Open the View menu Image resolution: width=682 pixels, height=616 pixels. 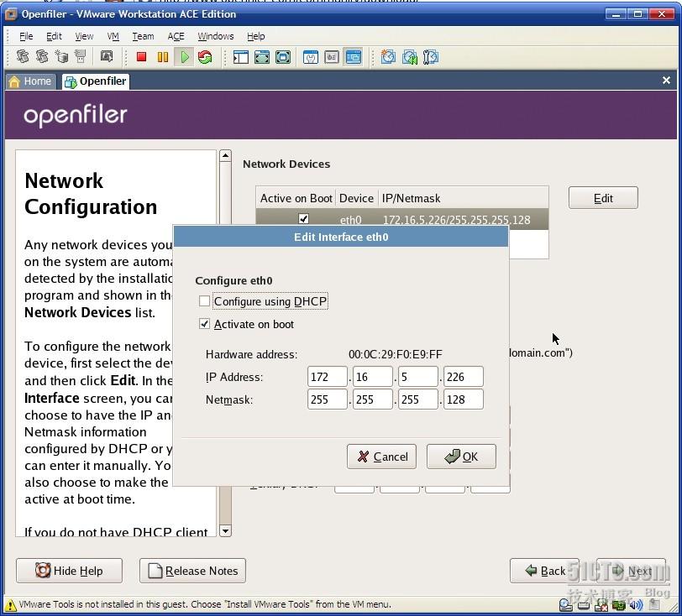pyautogui.click(x=84, y=36)
